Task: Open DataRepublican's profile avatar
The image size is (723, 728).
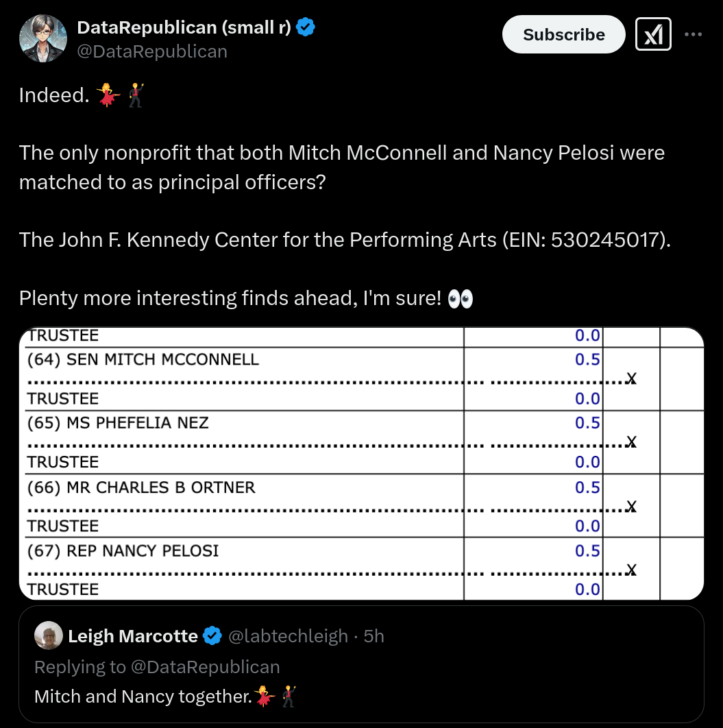Action: coord(42,38)
